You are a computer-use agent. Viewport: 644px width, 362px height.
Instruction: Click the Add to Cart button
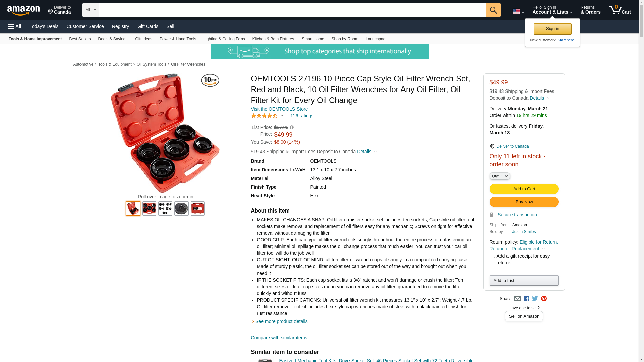pyautogui.click(x=524, y=189)
